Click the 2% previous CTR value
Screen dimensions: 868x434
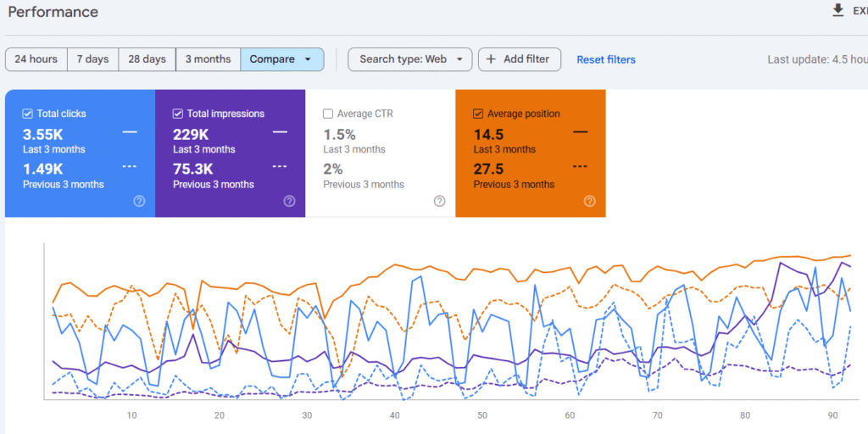pos(333,170)
